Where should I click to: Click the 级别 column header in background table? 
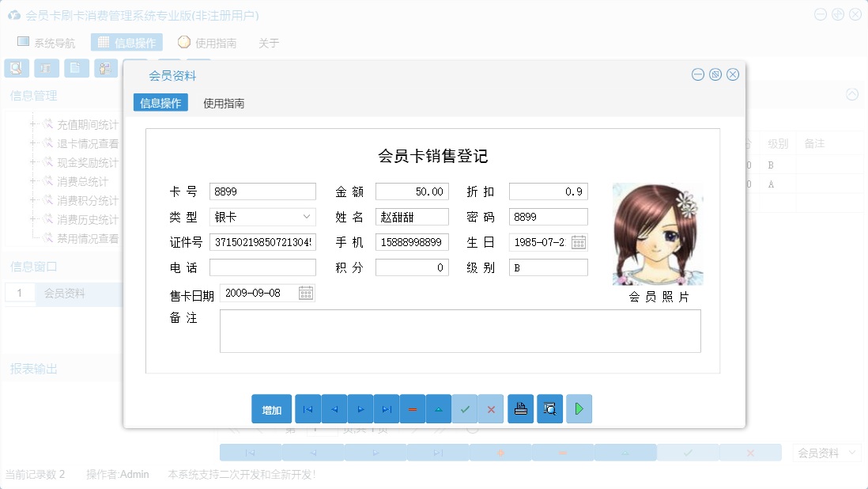[x=778, y=144]
